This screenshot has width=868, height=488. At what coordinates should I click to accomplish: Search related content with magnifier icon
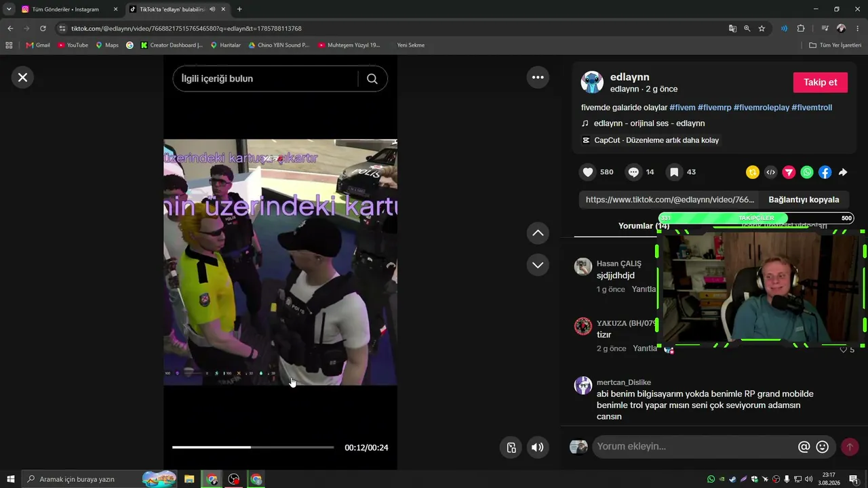click(372, 79)
